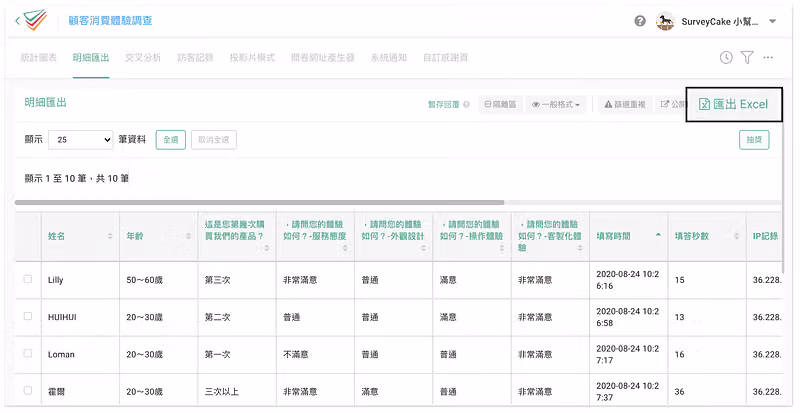Tick the checkbox for the Lilly row

tap(28, 279)
